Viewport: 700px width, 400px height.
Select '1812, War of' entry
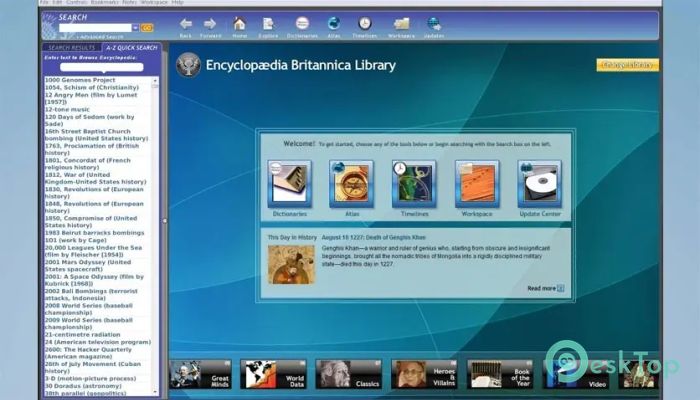pos(96,178)
